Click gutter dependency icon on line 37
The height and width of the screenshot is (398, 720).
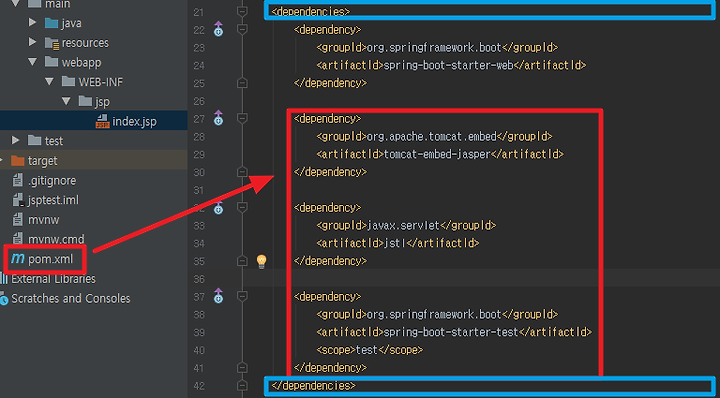coord(219,296)
